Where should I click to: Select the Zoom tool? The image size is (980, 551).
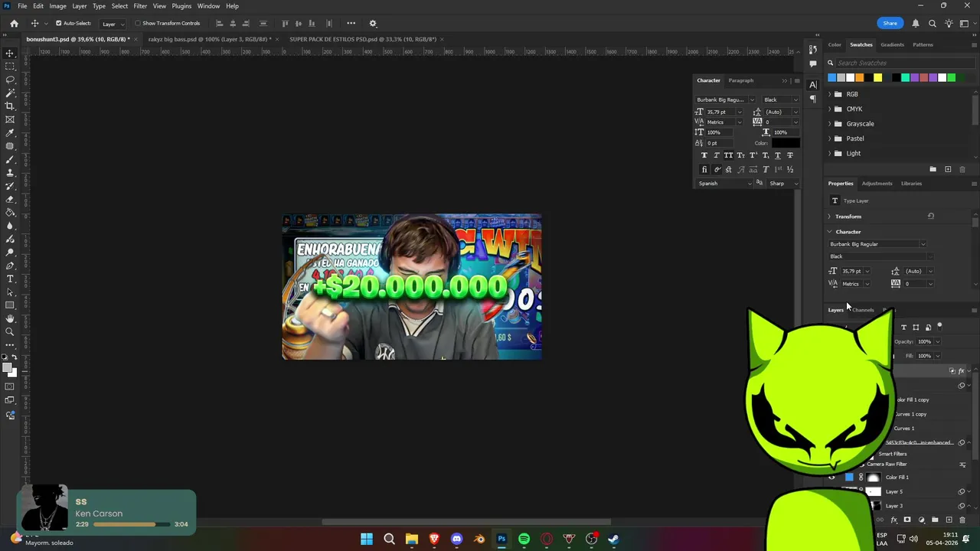click(10, 331)
